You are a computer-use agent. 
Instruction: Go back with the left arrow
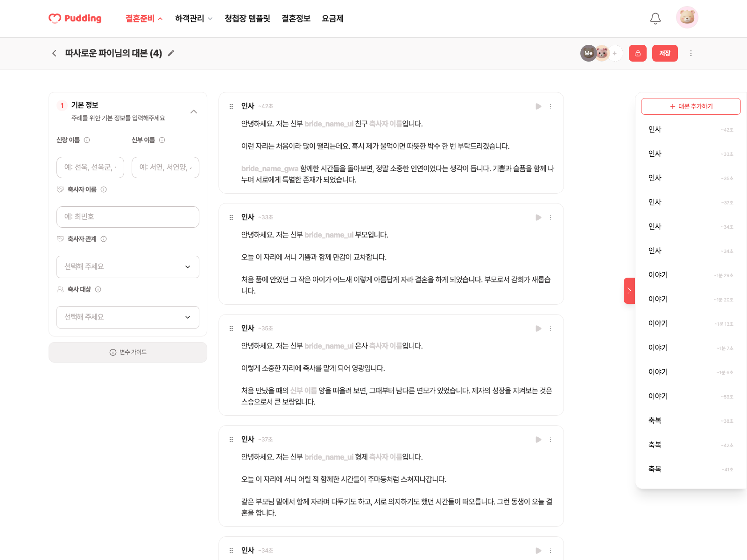[x=54, y=53]
